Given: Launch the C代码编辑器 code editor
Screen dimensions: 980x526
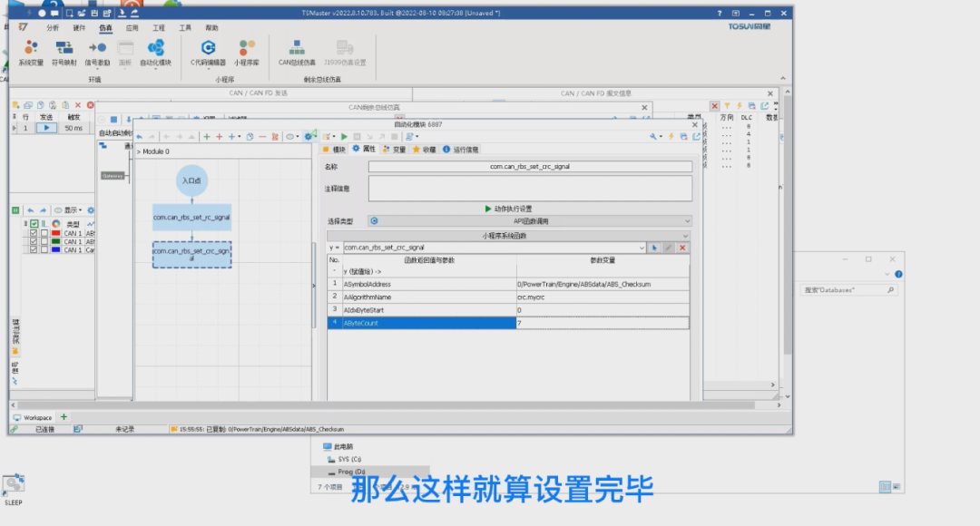Looking at the screenshot, I should [211, 53].
